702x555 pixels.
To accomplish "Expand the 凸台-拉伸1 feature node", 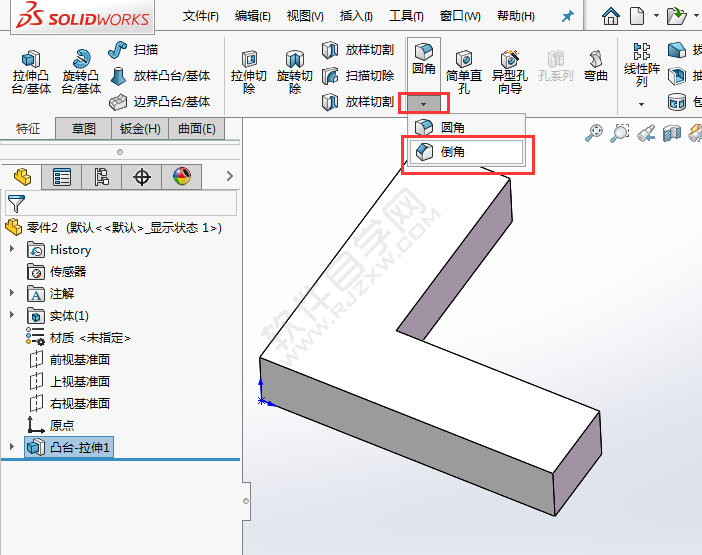I will 12,447.
